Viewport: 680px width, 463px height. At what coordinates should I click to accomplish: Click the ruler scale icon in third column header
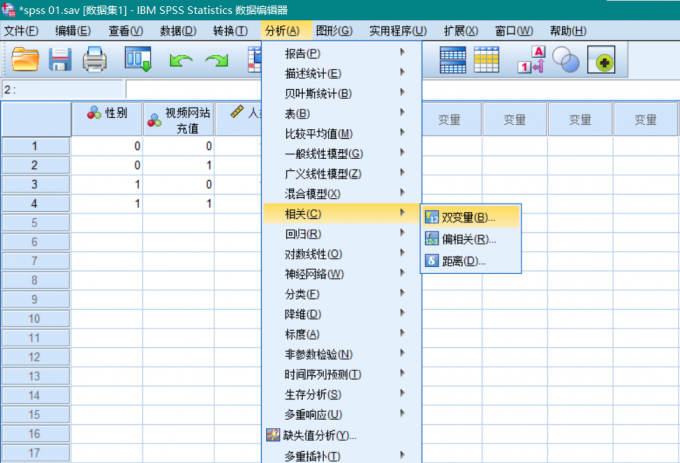pos(237,112)
